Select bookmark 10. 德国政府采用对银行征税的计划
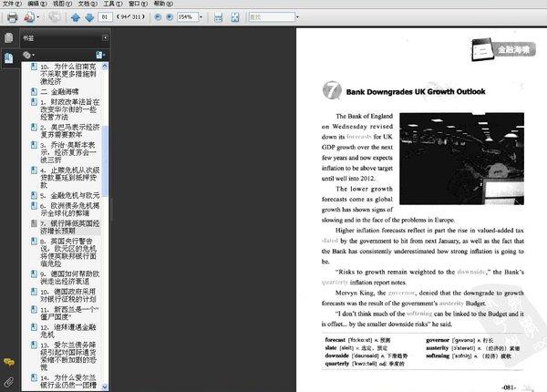Screen dimensions: 547x392 [68, 295]
